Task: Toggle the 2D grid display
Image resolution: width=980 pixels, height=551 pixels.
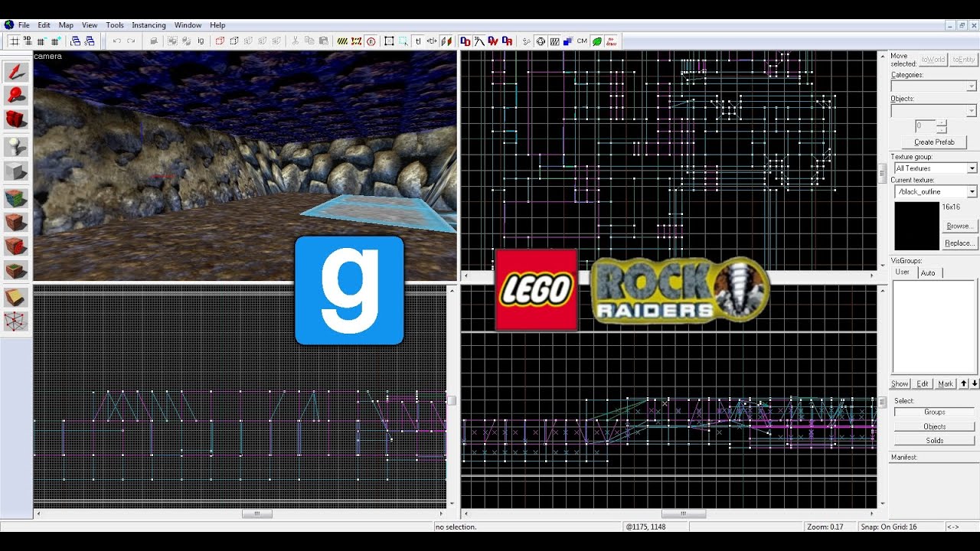Action: tap(15, 41)
